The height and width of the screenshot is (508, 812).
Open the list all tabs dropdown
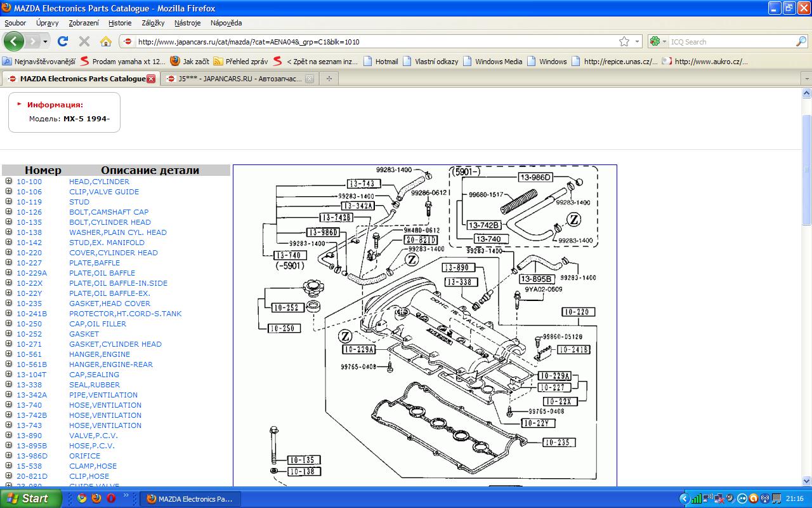[806, 79]
